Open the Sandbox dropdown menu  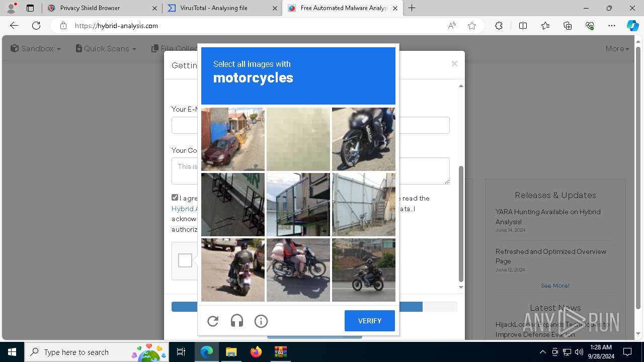tap(36, 49)
